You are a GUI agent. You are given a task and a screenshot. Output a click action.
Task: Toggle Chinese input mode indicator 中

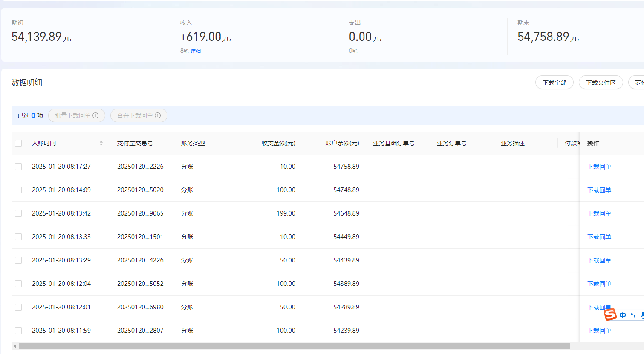click(x=623, y=315)
